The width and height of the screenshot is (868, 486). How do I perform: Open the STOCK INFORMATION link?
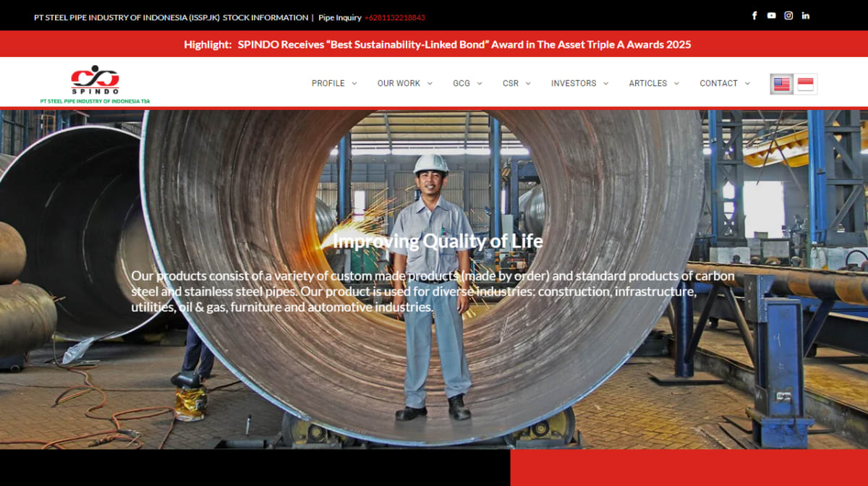click(x=265, y=17)
